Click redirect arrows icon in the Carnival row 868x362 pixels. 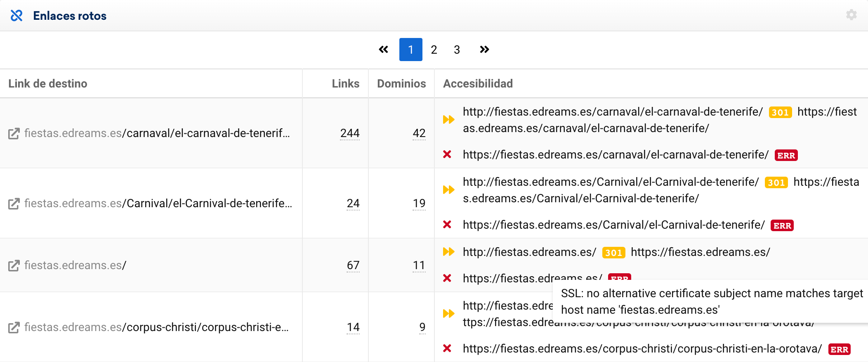tap(448, 190)
